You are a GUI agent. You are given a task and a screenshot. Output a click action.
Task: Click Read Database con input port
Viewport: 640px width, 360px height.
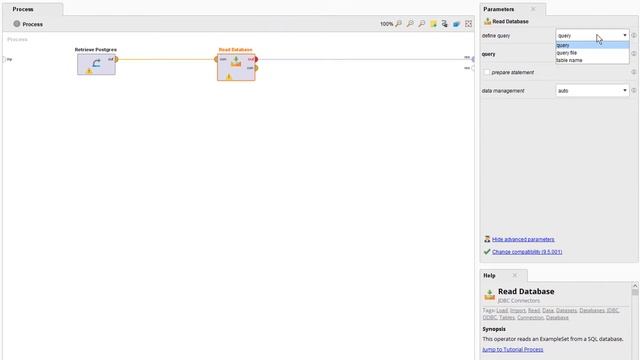(216, 59)
